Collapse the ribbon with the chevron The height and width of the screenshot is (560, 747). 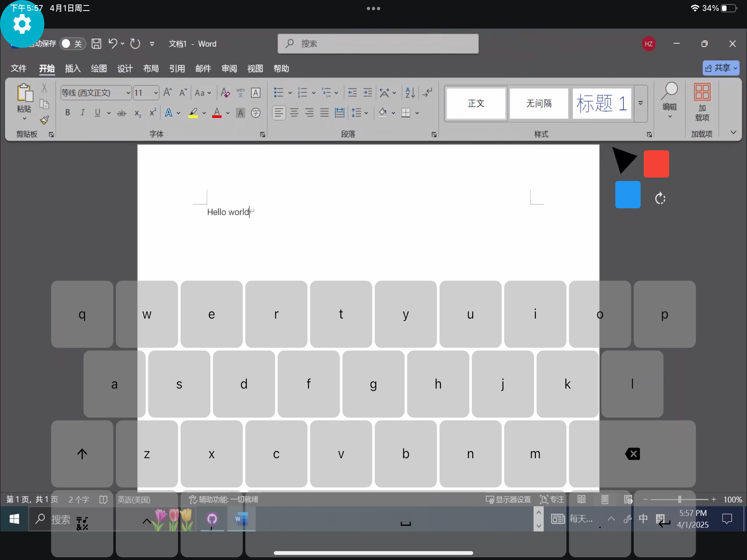(733, 132)
